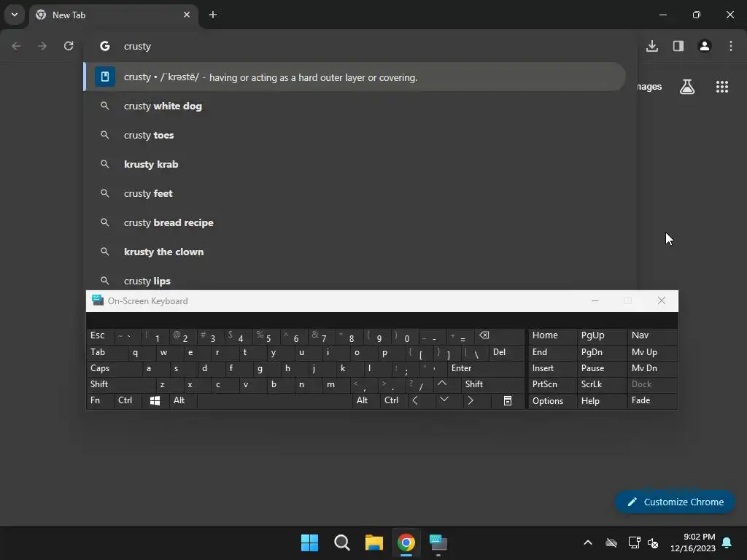
Task: Open taskbar clock showing 9:02 PM
Action: click(693, 542)
